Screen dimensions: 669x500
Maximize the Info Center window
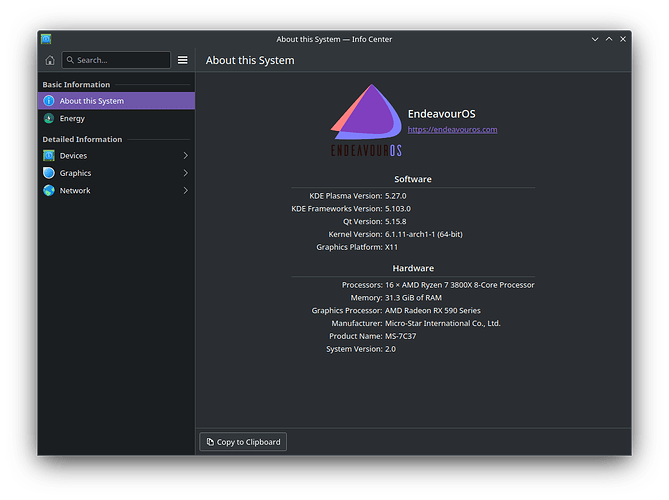609,39
